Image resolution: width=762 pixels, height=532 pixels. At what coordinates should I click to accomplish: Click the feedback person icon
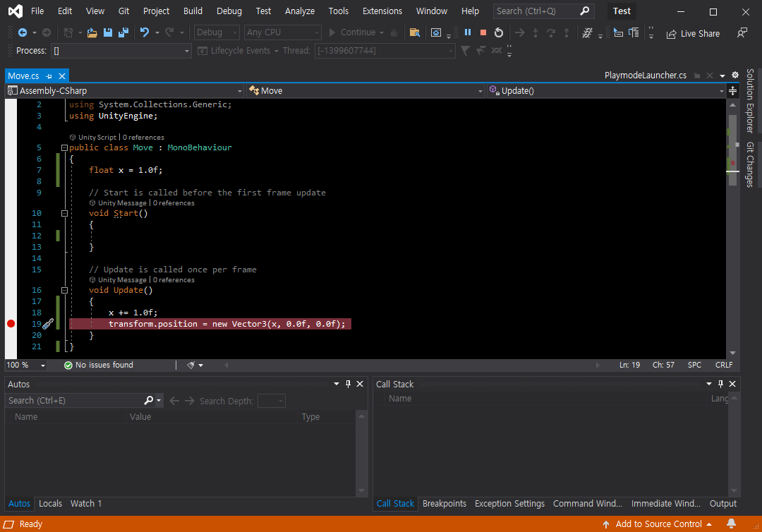coord(742,33)
